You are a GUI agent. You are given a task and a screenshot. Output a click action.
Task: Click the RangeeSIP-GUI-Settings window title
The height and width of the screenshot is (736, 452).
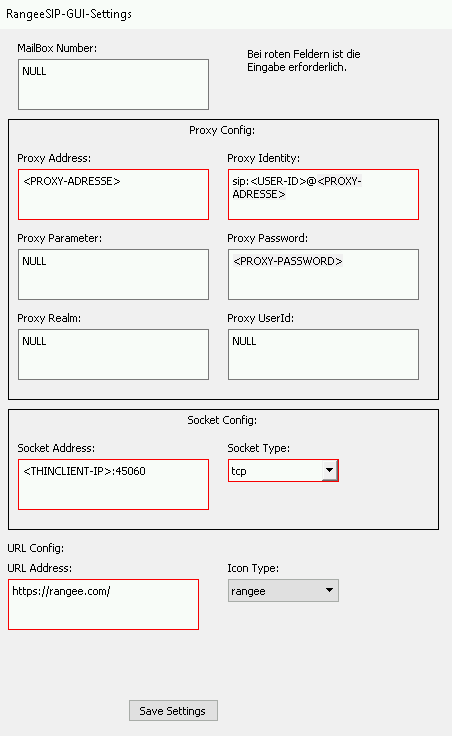coord(69,14)
